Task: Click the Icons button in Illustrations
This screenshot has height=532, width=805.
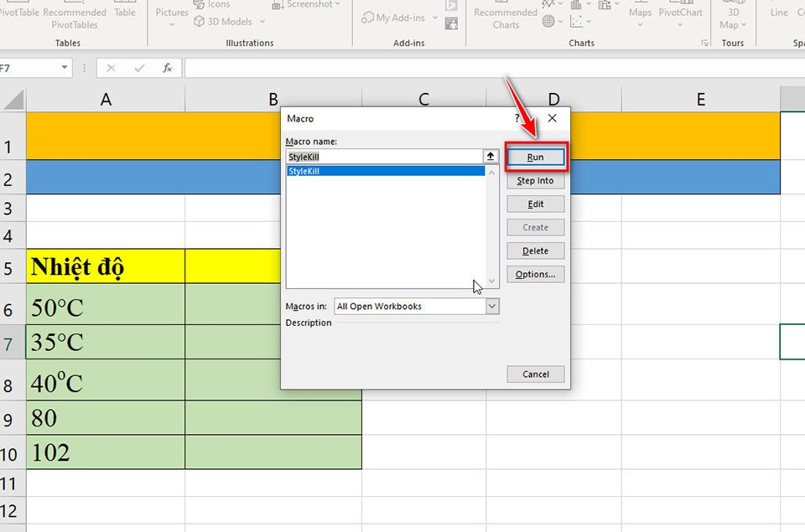Action: pos(211,5)
